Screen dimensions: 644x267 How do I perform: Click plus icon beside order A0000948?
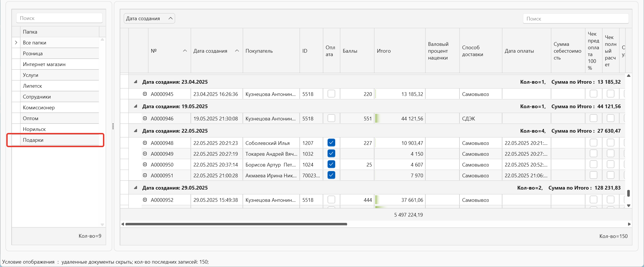(x=145, y=143)
